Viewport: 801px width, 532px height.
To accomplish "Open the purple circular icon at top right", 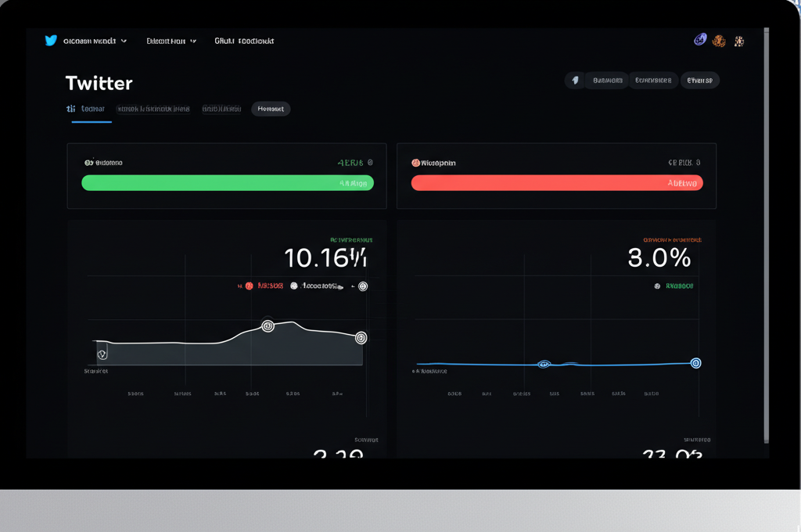I will click(x=700, y=38).
